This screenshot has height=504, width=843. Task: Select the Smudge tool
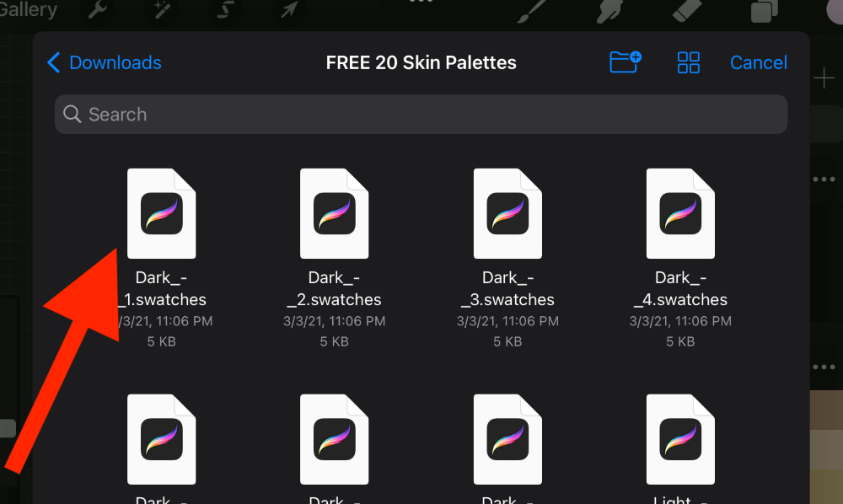pos(609,11)
